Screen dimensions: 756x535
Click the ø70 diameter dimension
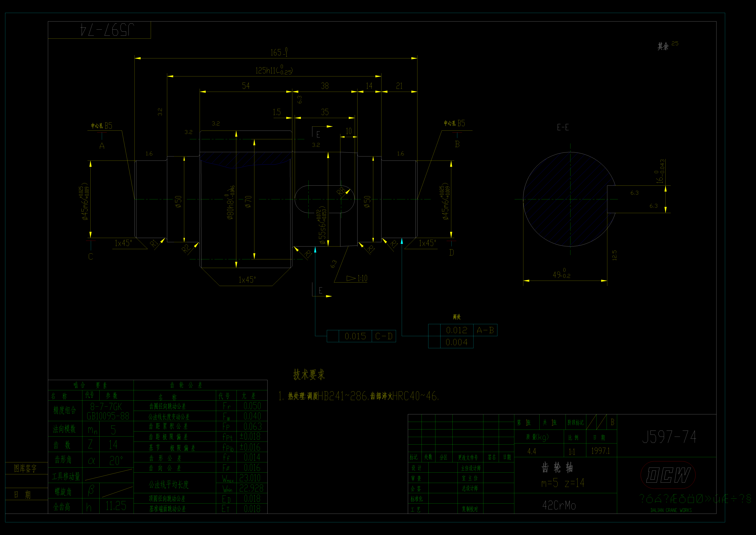(x=248, y=202)
